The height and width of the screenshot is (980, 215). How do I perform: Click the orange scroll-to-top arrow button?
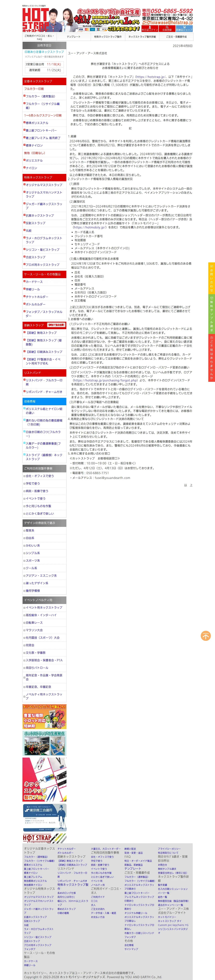pyautogui.click(x=205, y=635)
